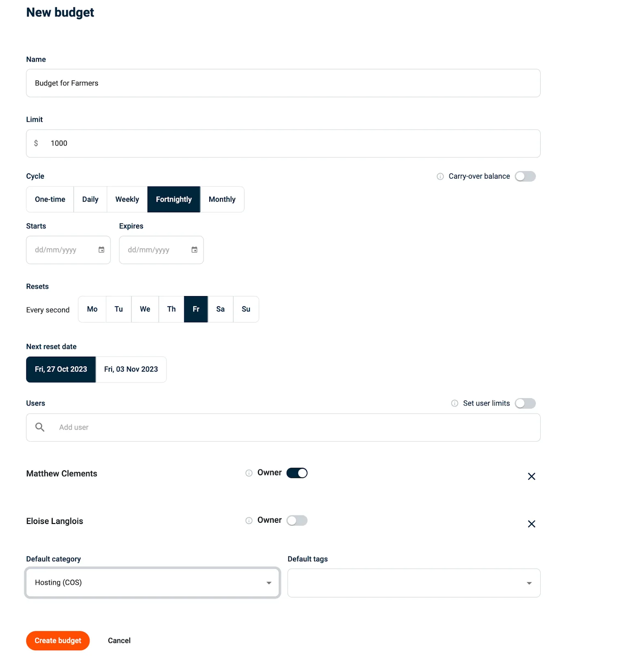The image size is (644, 656).
Task: Click the dollar sign in Limit field
Action: pos(36,143)
